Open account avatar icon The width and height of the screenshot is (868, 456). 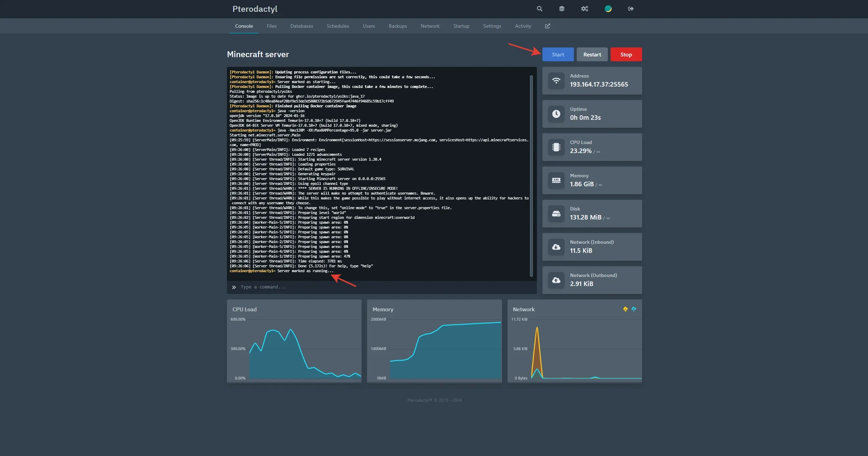[x=608, y=9]
